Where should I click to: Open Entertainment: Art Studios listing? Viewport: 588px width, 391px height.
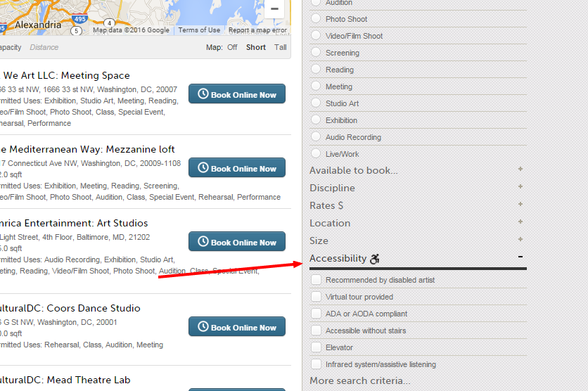(74, 223)
